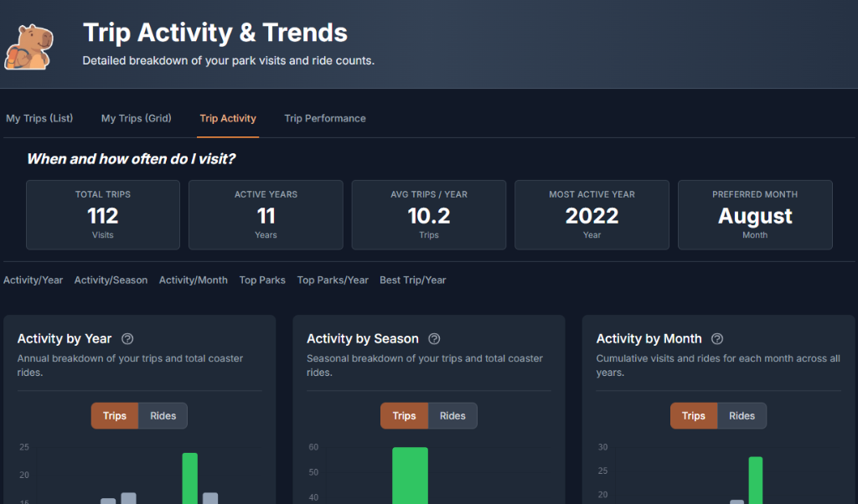Navigate to Top Parks/Year section
The image size is (858, 504).
tap(332, 280)
